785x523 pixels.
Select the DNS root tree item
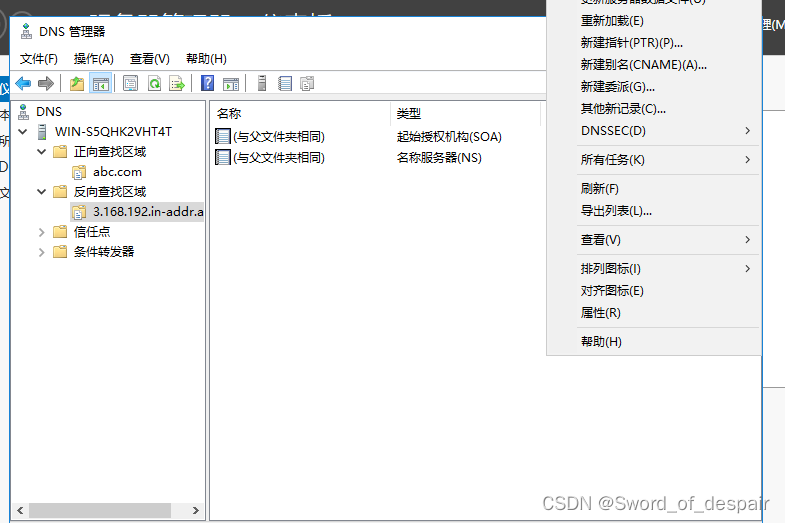(x=49, y=112)
